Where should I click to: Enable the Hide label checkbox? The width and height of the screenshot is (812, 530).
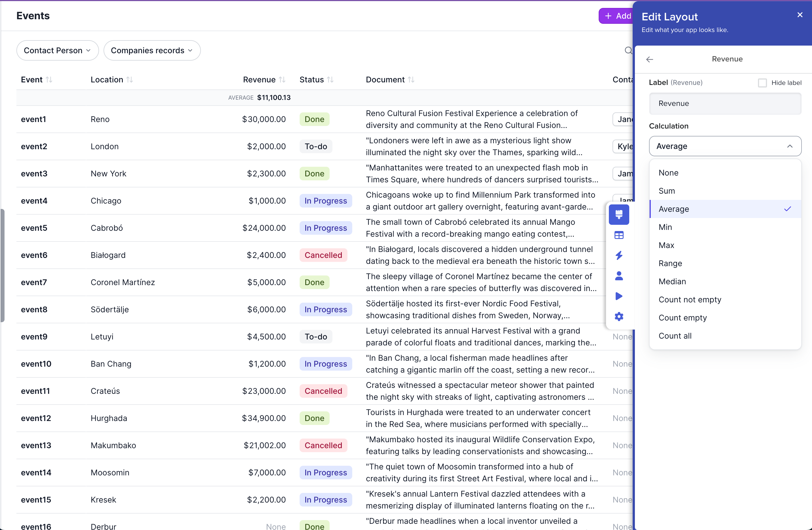click(x=762, y=83)
